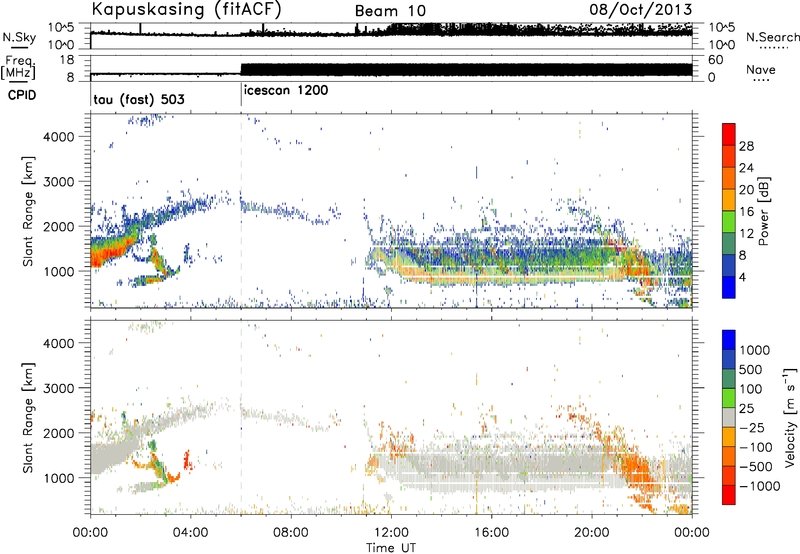Click the Beam 10 label
The image size is (800, 554).
390,11
